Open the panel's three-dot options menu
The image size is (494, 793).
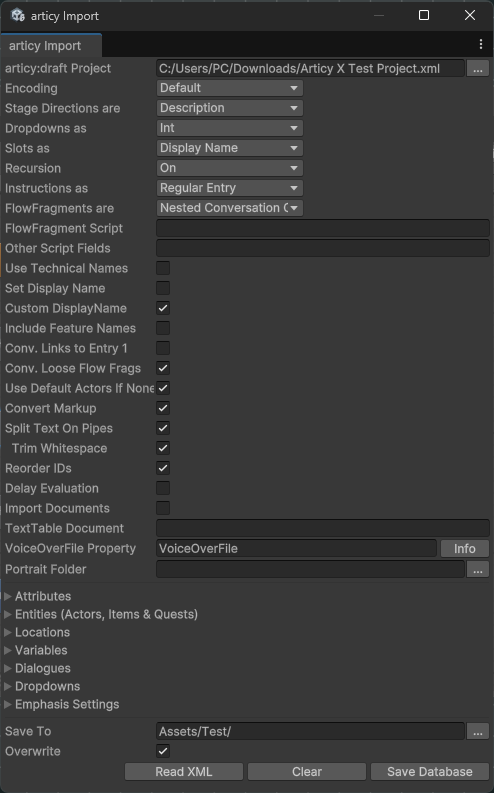[x=480, y=45]
